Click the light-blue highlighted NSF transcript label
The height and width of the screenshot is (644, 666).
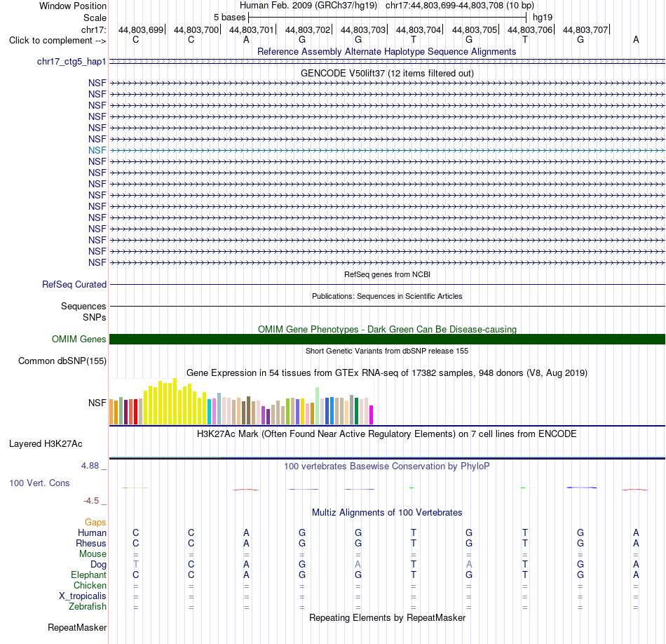[x=97, y=151]
